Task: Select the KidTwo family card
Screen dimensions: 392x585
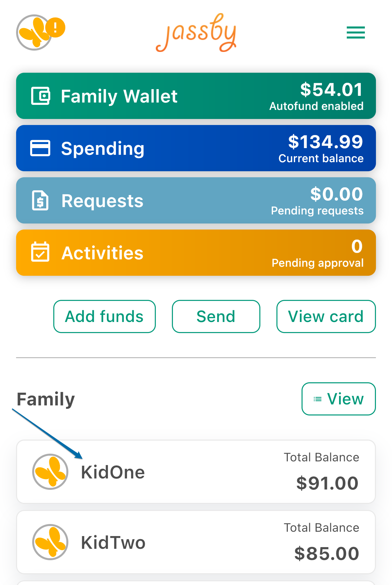Action: tap(196, 542)
